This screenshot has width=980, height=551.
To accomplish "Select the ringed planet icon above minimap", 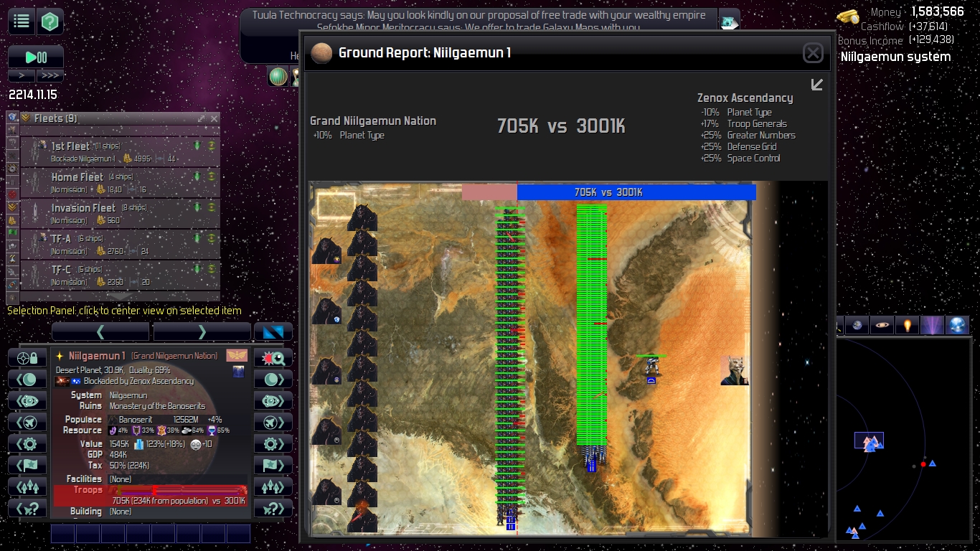I will point(882,326).
